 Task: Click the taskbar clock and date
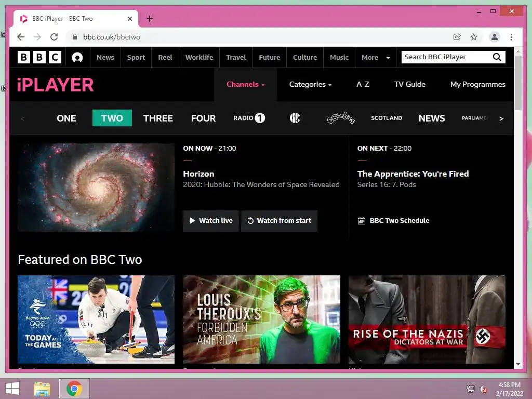(x=509, y=389)
